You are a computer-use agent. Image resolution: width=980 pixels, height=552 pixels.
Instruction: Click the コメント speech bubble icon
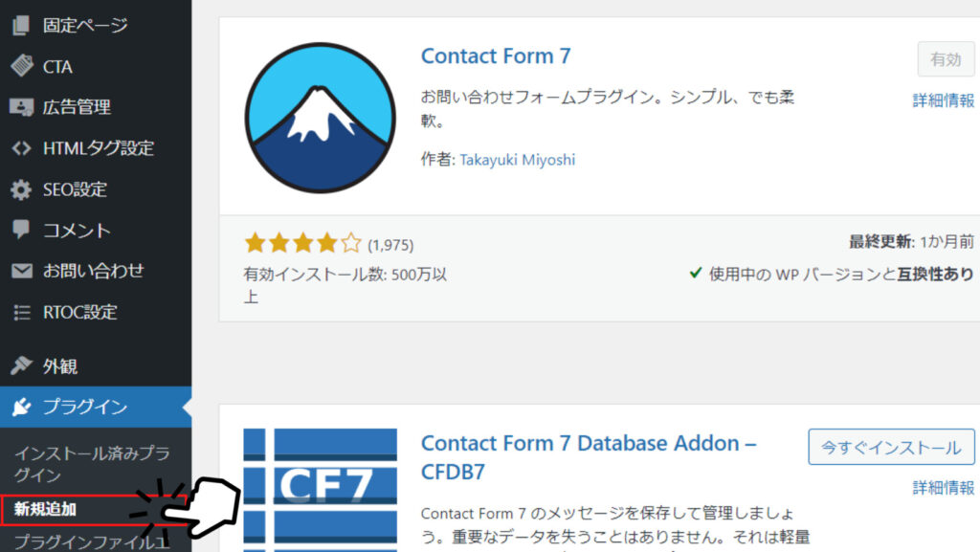click(21, 230)
